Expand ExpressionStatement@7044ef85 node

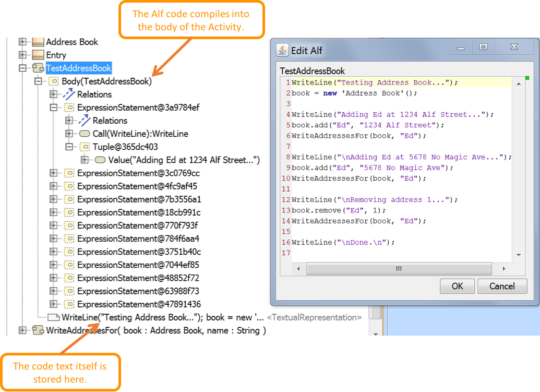pyautogui.click(x=53, y=265)
